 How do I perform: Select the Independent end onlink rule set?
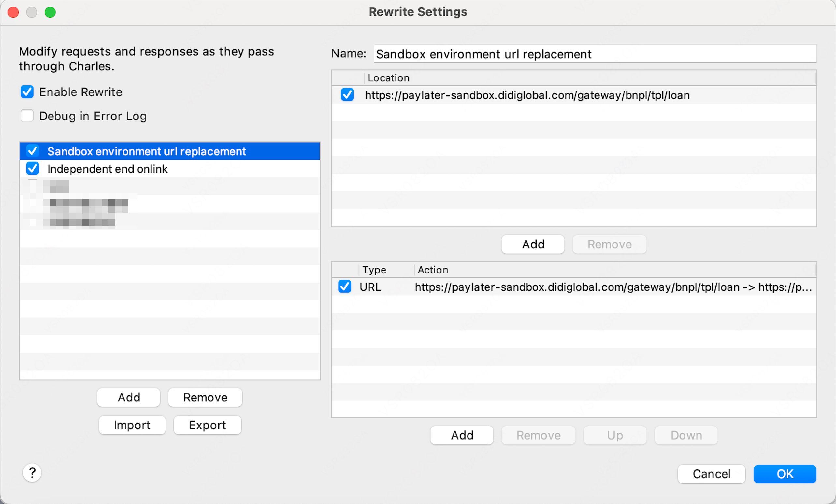170,169
